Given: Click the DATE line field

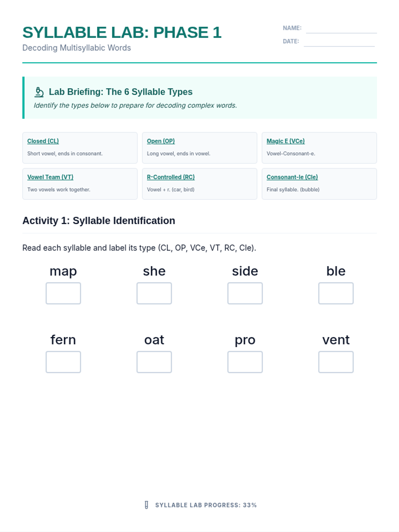Looking at the screenshot, I should click(x=339, y=43).
